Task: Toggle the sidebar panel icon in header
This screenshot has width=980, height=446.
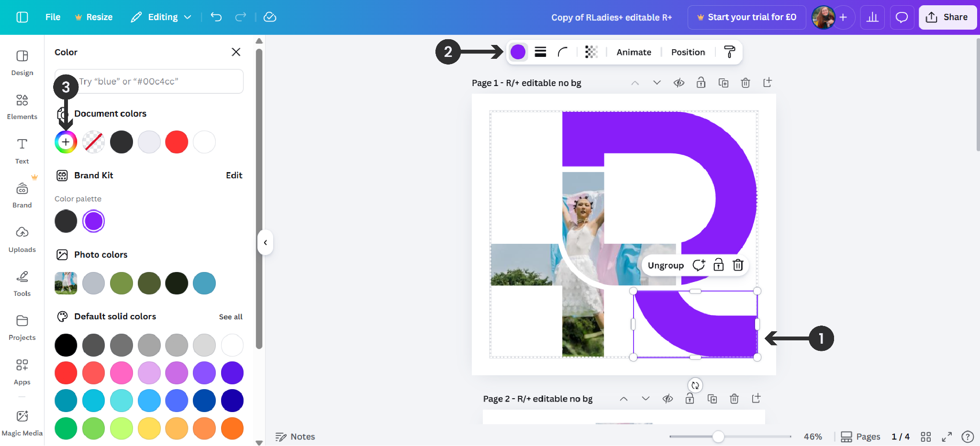Action: coord(22,17)
